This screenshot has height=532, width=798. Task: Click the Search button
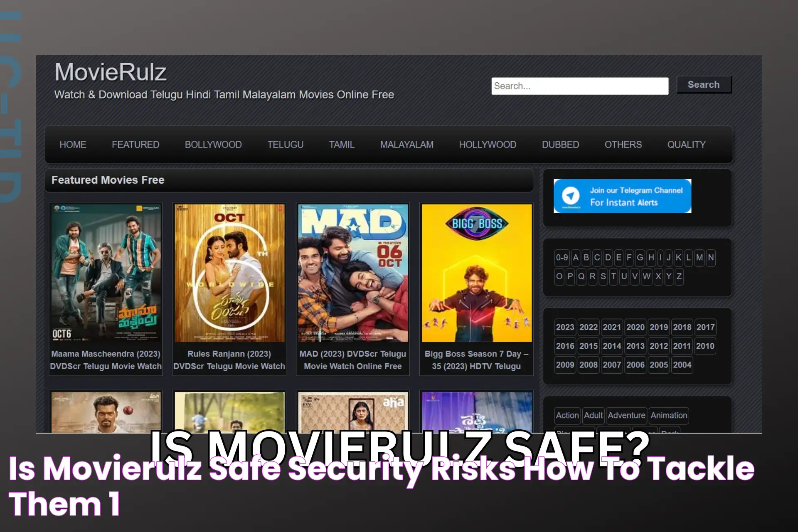point(703,84)
